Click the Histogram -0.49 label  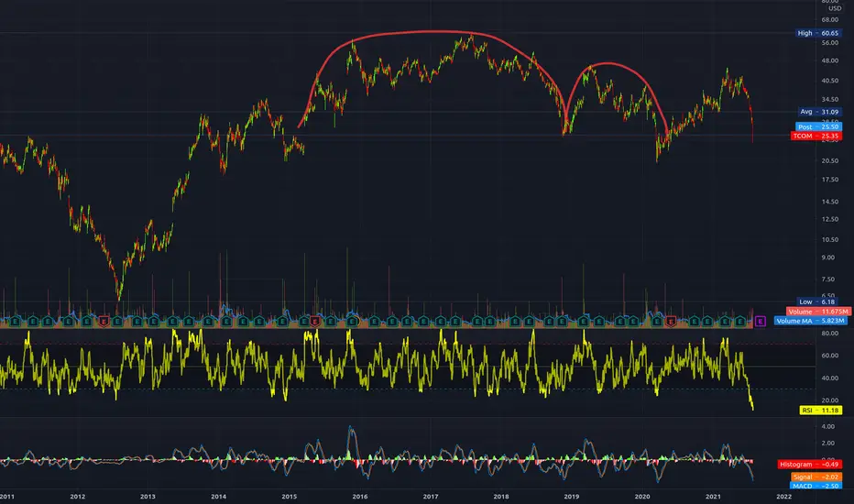809,465
